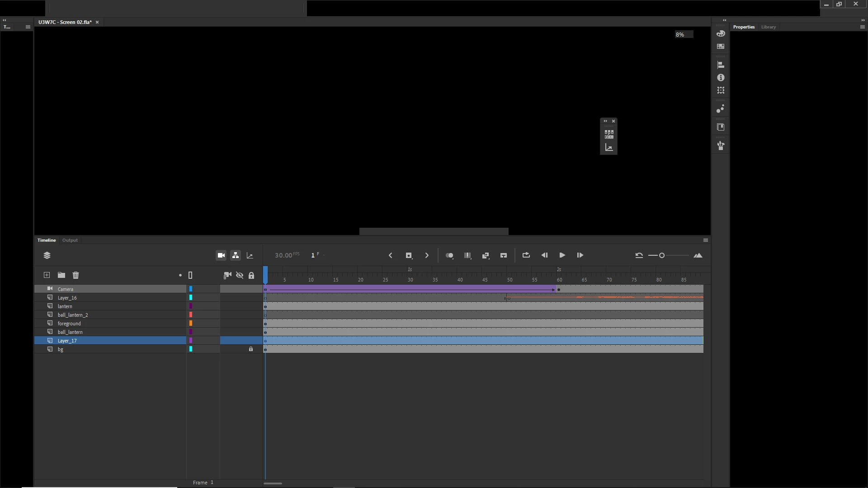Viewport: 868px width, 488px height.
Task: Toggle the layer parenting view icon
Action: tap(236, 255)
